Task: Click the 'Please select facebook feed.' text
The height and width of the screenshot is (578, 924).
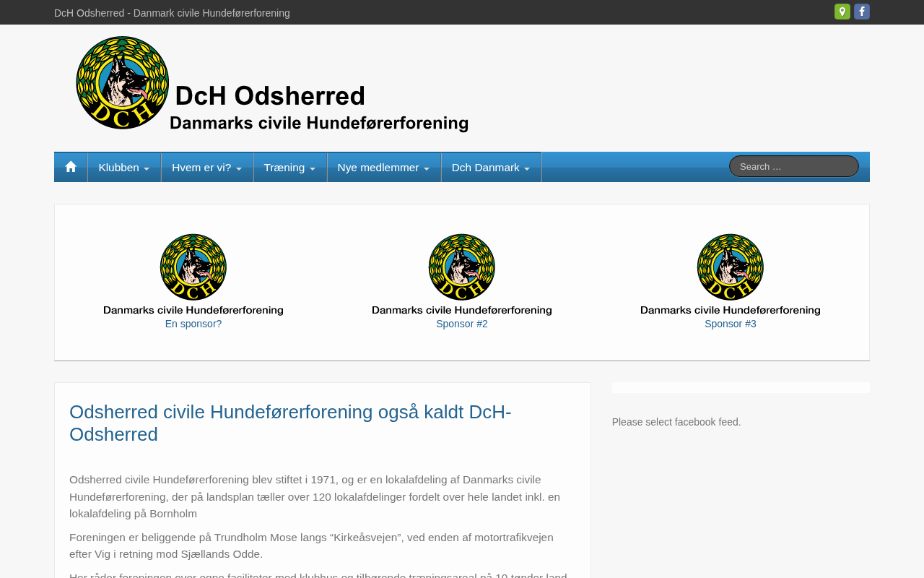Action: [676, 422]
